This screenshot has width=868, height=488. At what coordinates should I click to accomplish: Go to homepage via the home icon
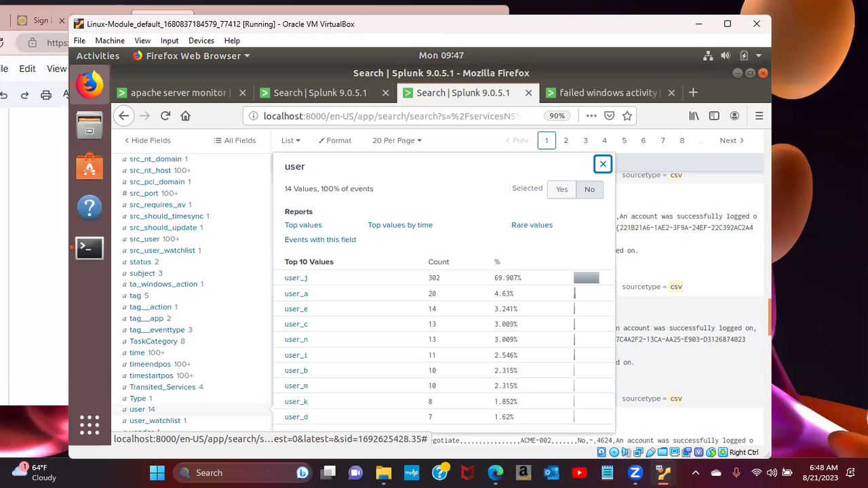186,115
